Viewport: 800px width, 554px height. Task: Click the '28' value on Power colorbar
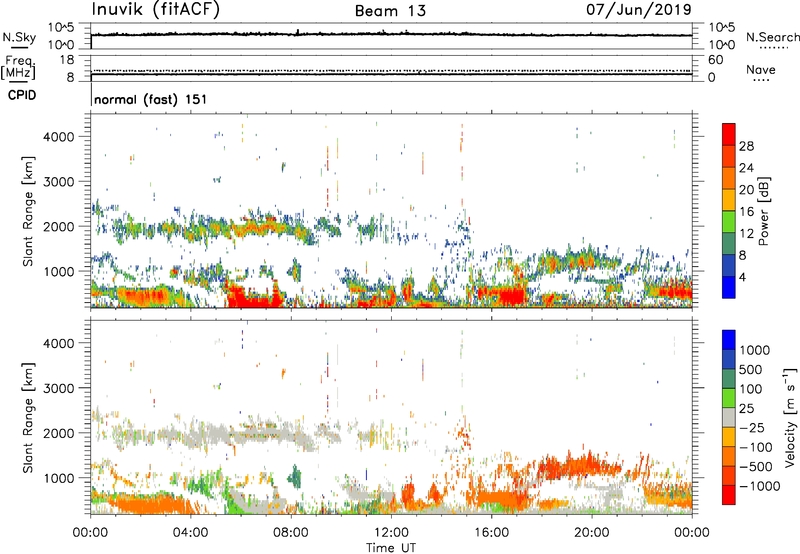click(x=746, y=146)
